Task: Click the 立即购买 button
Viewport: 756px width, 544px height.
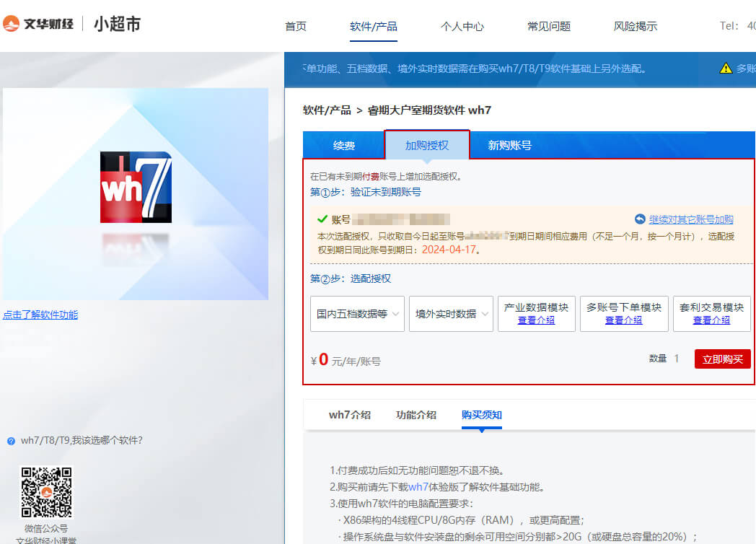Action: (x=722, y=359)
